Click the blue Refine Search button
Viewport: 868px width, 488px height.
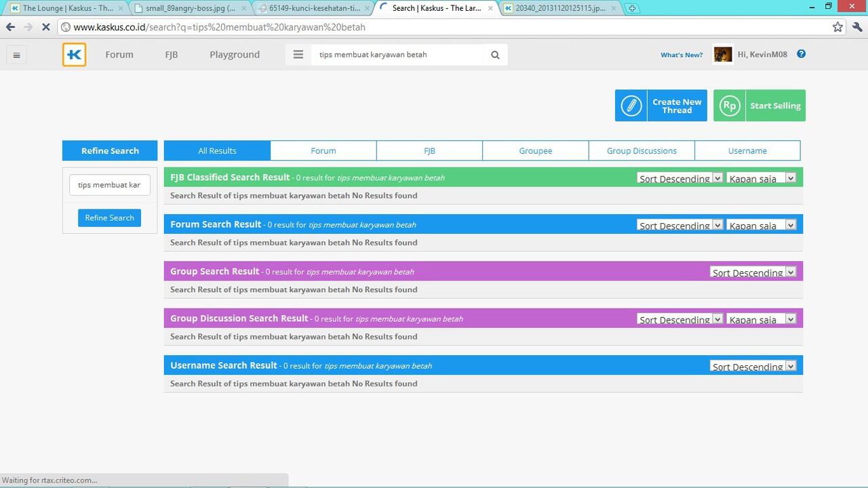click(109, 218)
